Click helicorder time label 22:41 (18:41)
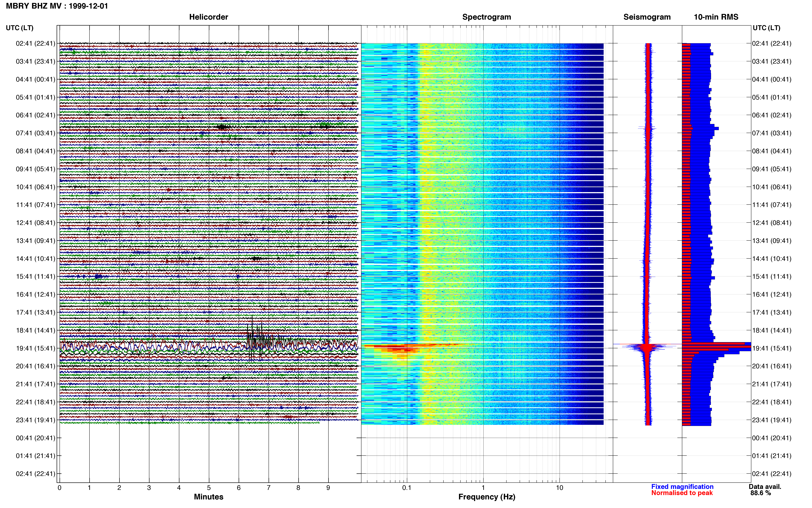Screen dimensions: 812x508 tap(35, 402)
